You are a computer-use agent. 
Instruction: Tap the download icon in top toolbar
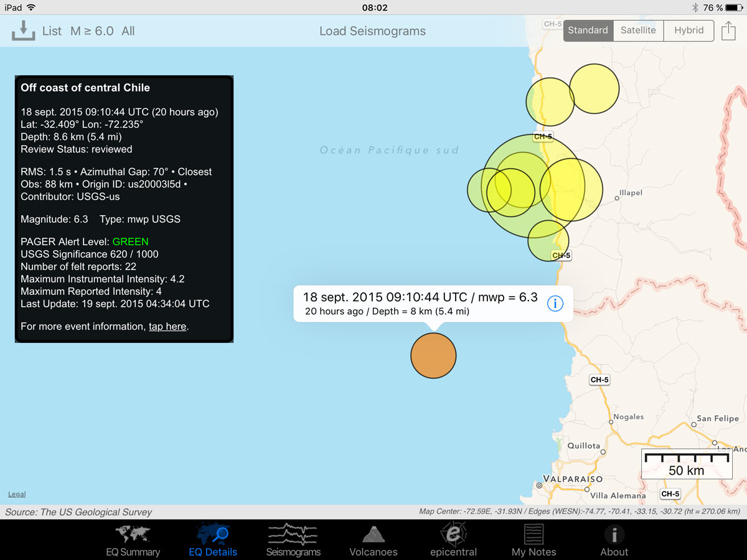click(23, 30)
